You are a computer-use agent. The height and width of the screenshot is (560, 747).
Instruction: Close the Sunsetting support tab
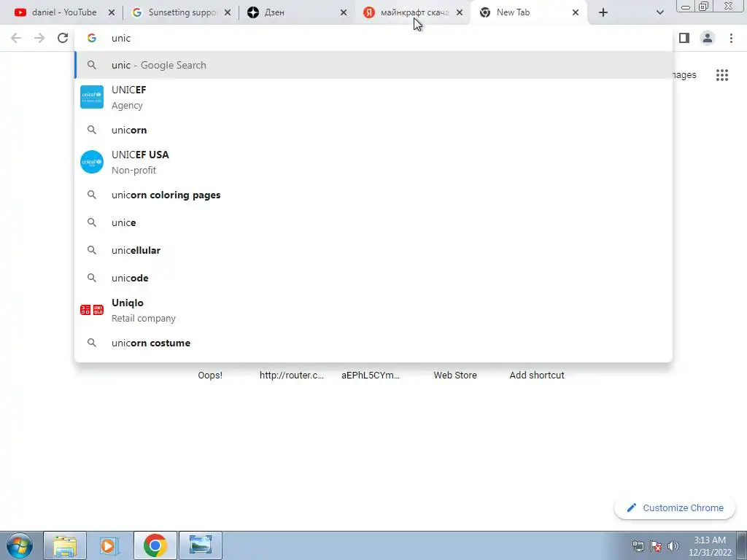point(228,12)
